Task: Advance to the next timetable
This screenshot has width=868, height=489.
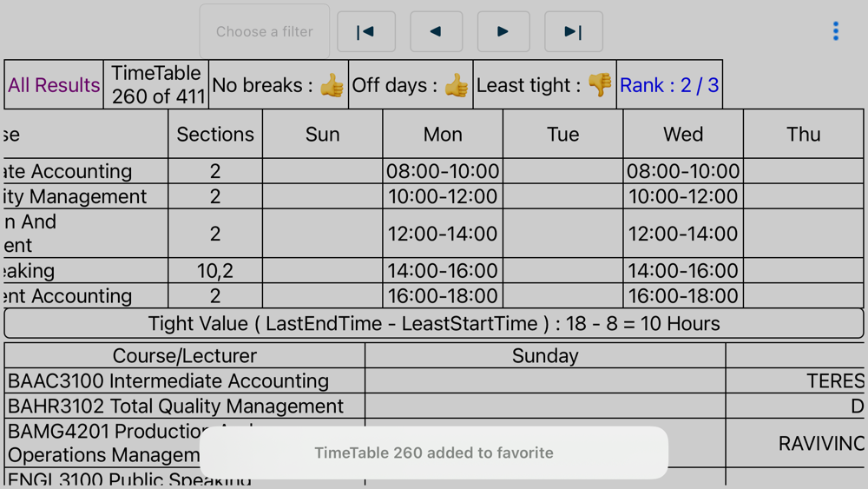Action: tap(503, 31)
